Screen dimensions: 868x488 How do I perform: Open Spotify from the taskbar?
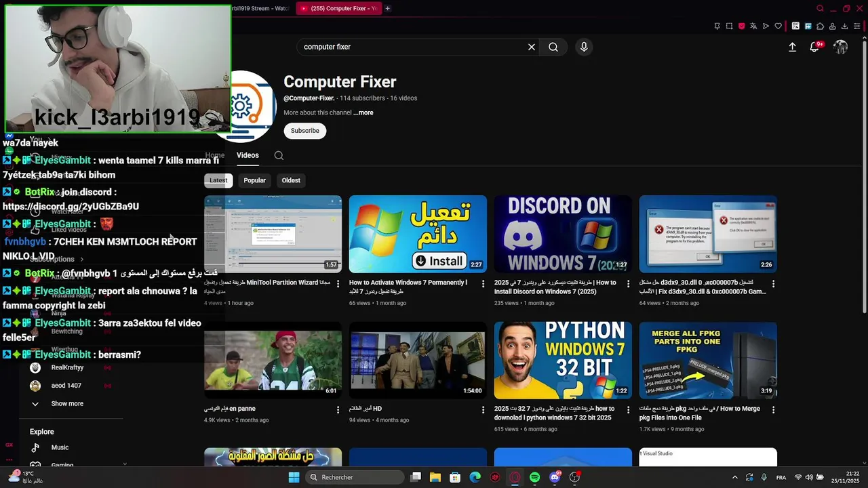534,477
